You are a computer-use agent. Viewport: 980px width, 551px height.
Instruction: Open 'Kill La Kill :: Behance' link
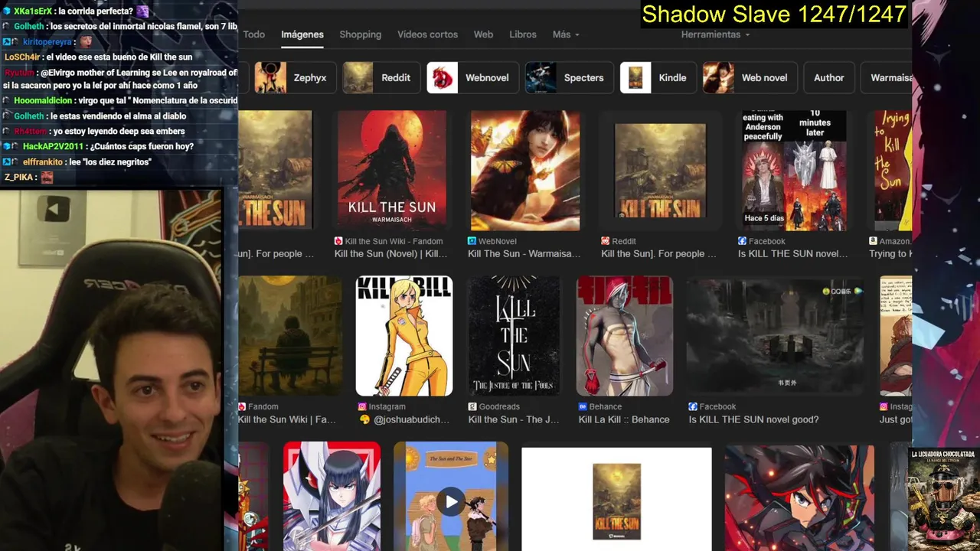coord(624,419)
